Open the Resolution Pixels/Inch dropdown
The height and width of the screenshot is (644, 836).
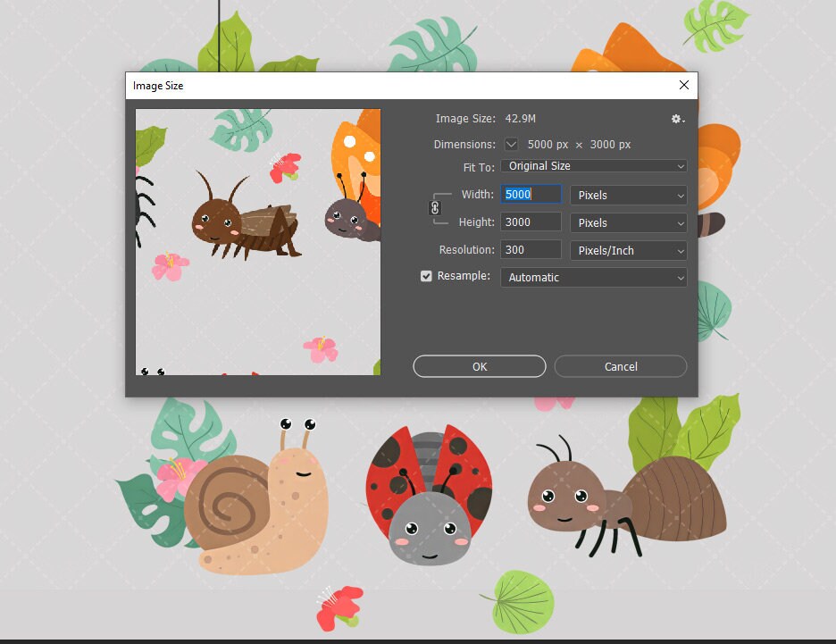pyautogui.click(x=628, y=250)
